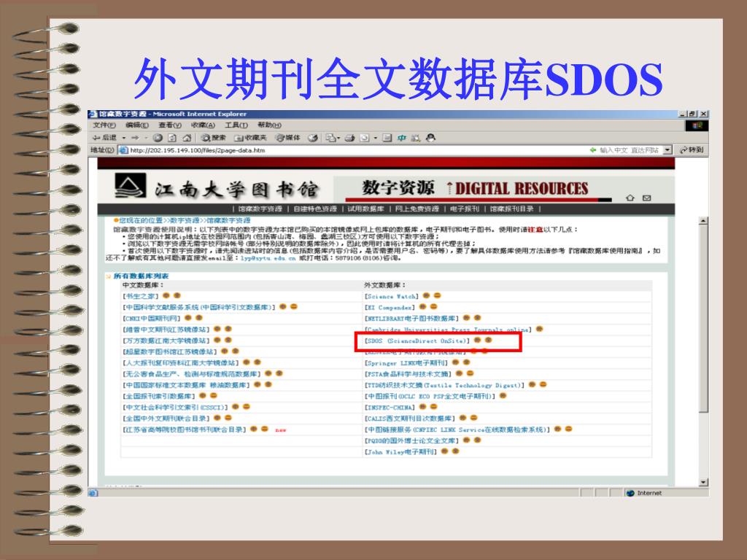The height and width of the screenshot is (560, 747).
Task: Click the Messenger icon at toolbar end
Action: tap(430, 138)
